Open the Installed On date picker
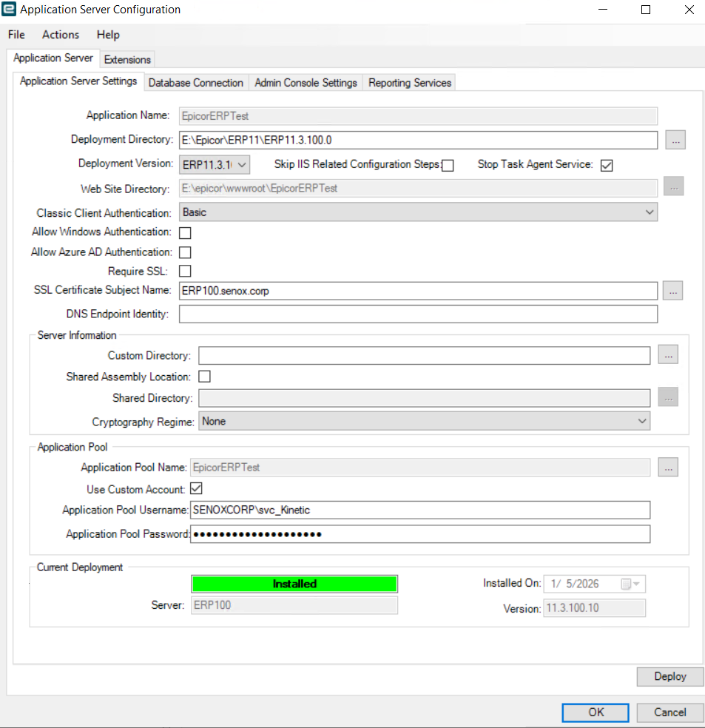 (x=634, y=584)
